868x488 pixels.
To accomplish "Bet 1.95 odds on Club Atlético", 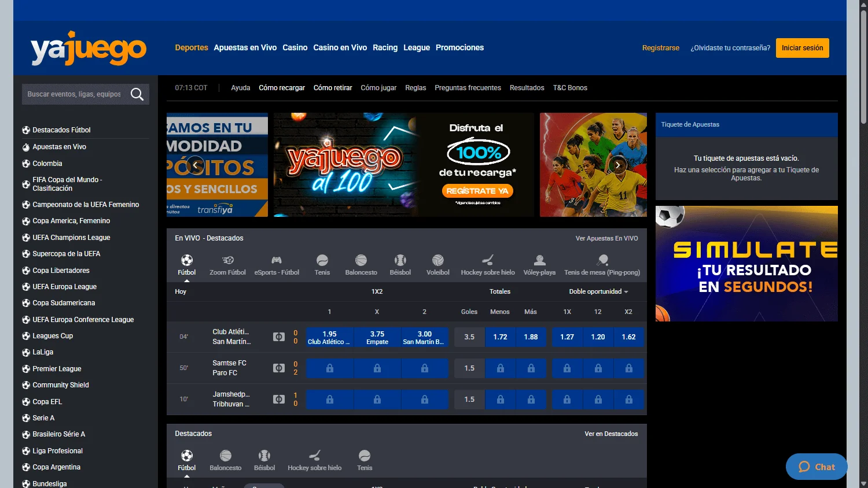I will click(x=329, y=337).
